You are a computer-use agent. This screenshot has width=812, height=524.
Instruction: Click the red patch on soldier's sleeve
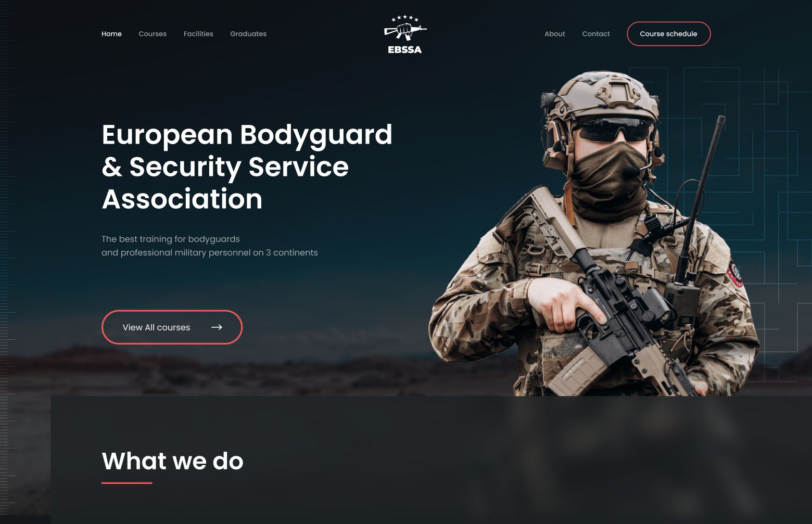(x=735, y=274)
